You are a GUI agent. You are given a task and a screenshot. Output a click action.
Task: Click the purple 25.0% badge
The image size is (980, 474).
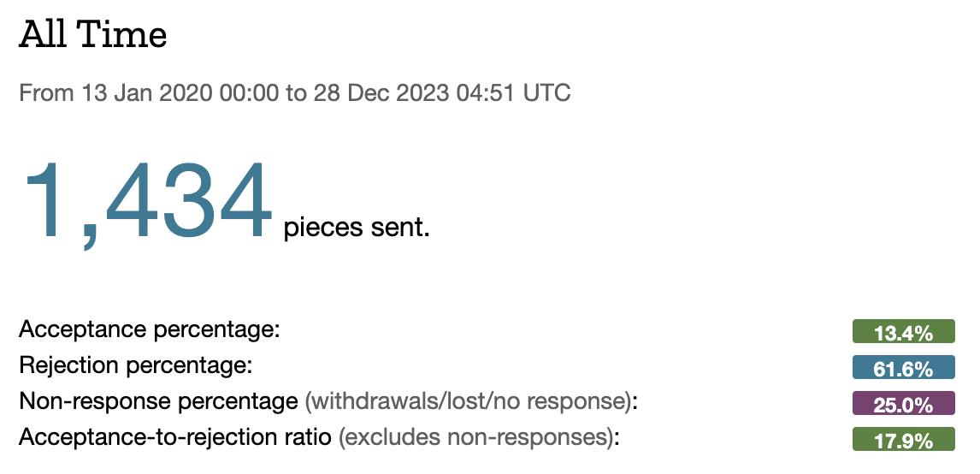(x=903, y=404)
